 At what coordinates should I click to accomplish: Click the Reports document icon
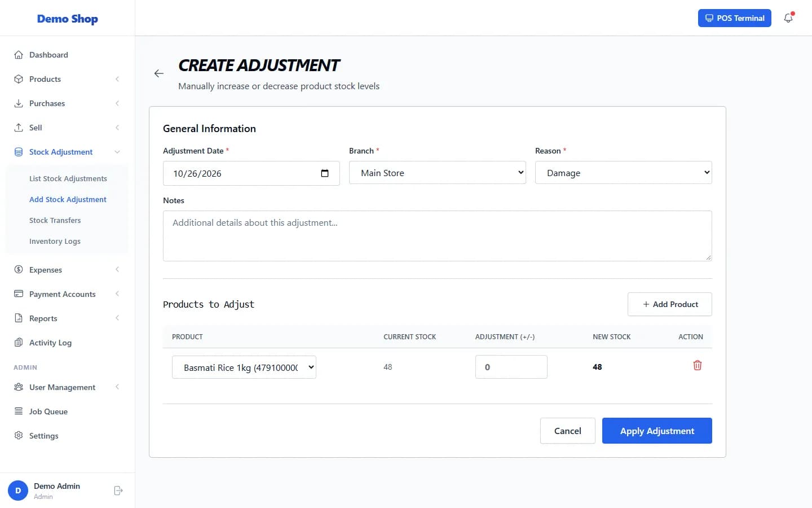19,318
